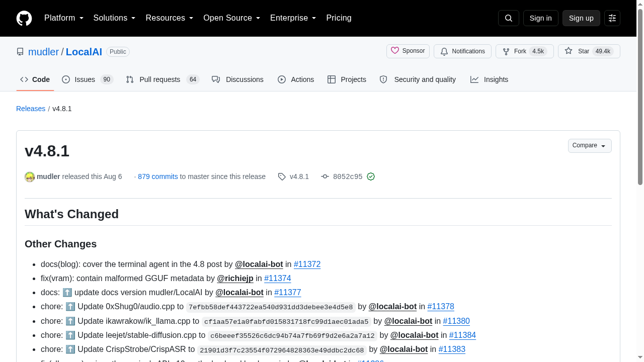The height and width of the screenshot is (362, 644).
Task: Click the Sponsor heart icon
Action: [x=395, y=51]
